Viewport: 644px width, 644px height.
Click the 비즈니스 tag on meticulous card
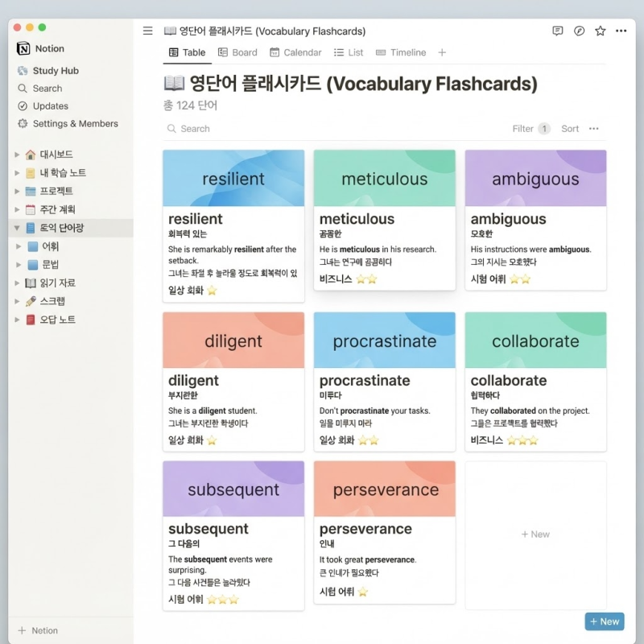tap(336, 279)
